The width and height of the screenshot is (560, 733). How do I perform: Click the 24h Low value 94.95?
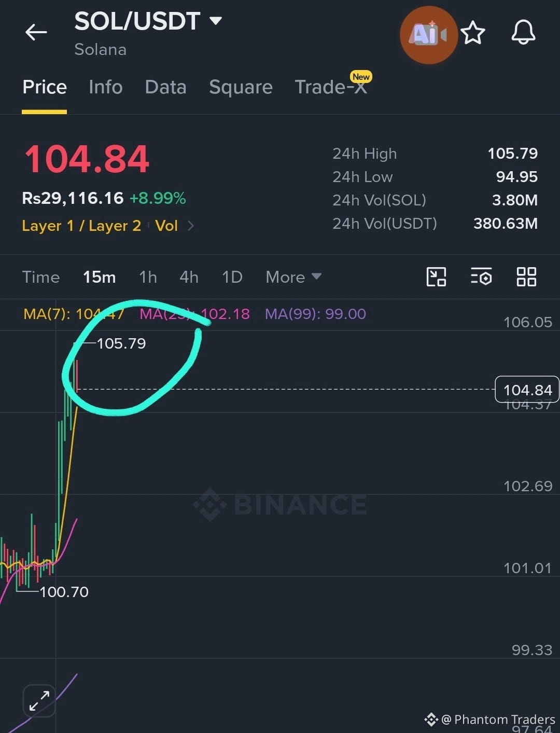click(x=516, y=177)
